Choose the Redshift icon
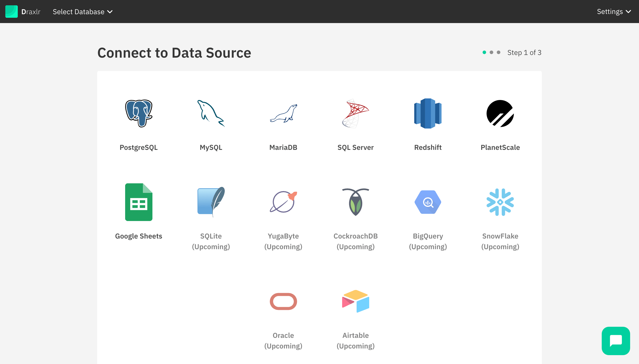The height and width of the screenshot is (364, 639). 428,113
